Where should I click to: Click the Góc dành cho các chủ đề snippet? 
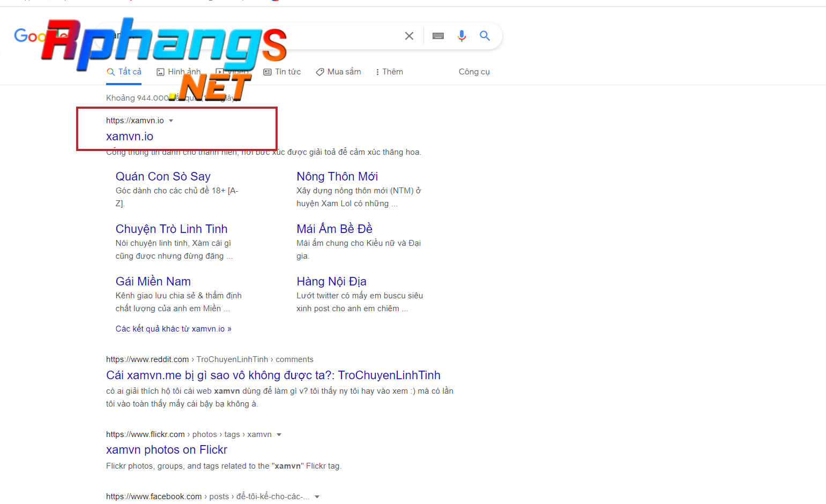pos(177,197)
